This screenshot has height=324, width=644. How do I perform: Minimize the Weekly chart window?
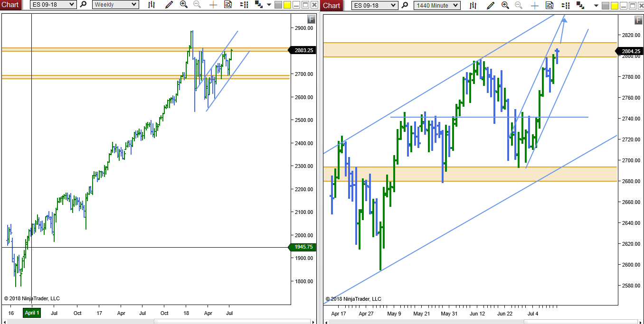click(x=296, y=5)
